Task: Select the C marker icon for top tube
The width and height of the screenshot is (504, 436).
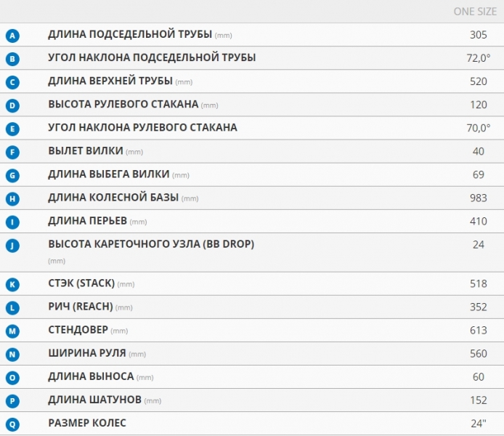Action: point(12,82)
